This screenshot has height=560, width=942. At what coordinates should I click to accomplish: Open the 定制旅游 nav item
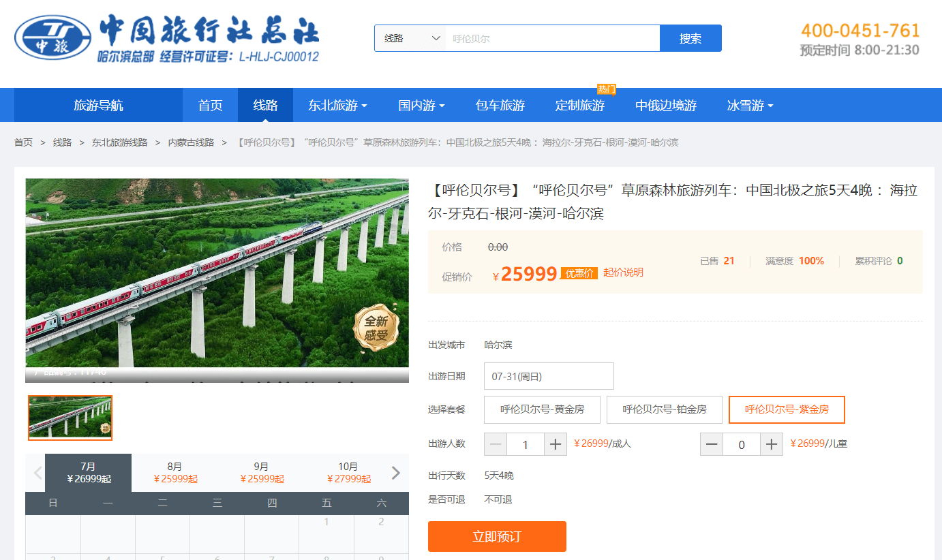580,106
